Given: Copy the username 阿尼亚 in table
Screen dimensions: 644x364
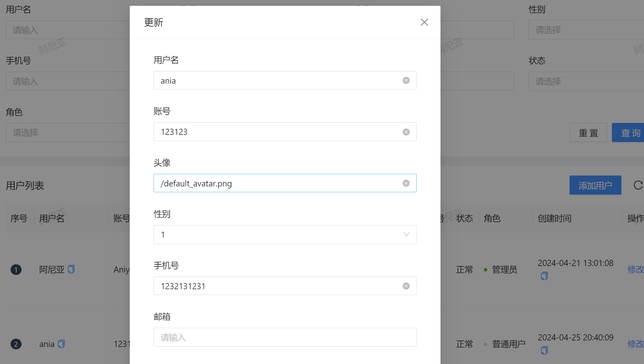Looking at the screenshot, I should [x=71, y=269].
